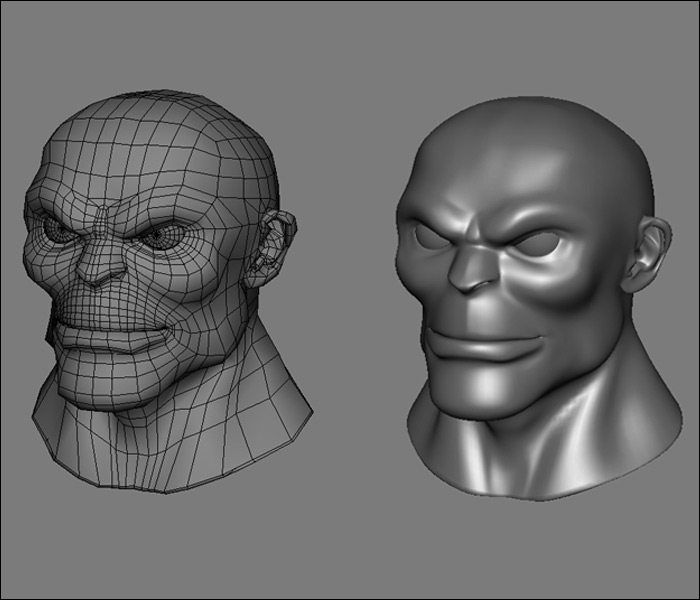Screen dimensions: 700x600
Task: Click the smooth shaded head's ear
Action: (643, 255)
